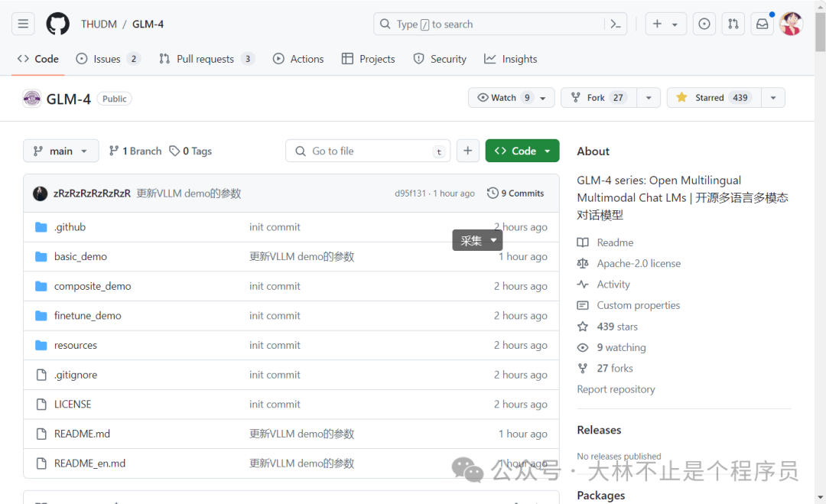Image resolution: width=826 pixels, height=504 pixels.
Task: Click the scrollbar down arrow
Action: click(x=820, y=498)
